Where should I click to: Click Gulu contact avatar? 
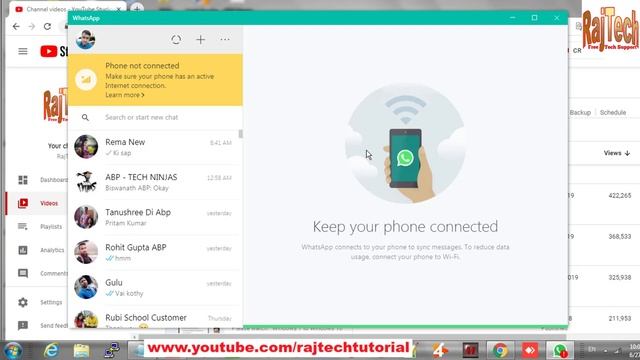(x=86, y=287)
